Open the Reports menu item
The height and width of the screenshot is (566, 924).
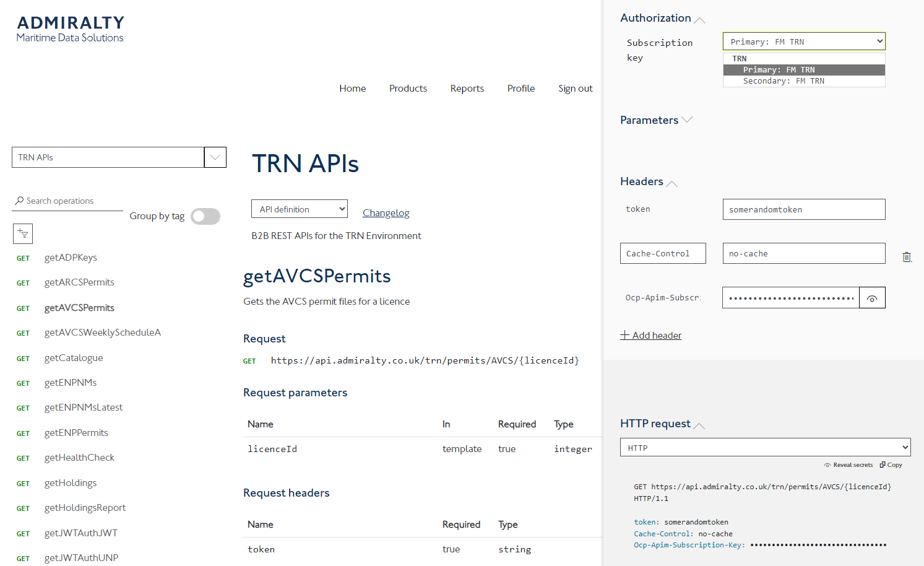pos(467,89)
